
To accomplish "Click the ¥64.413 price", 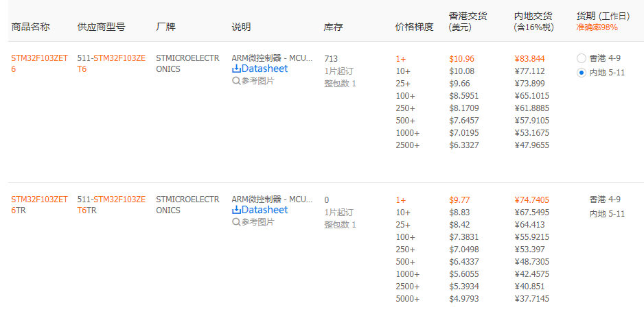I will 530,224.
